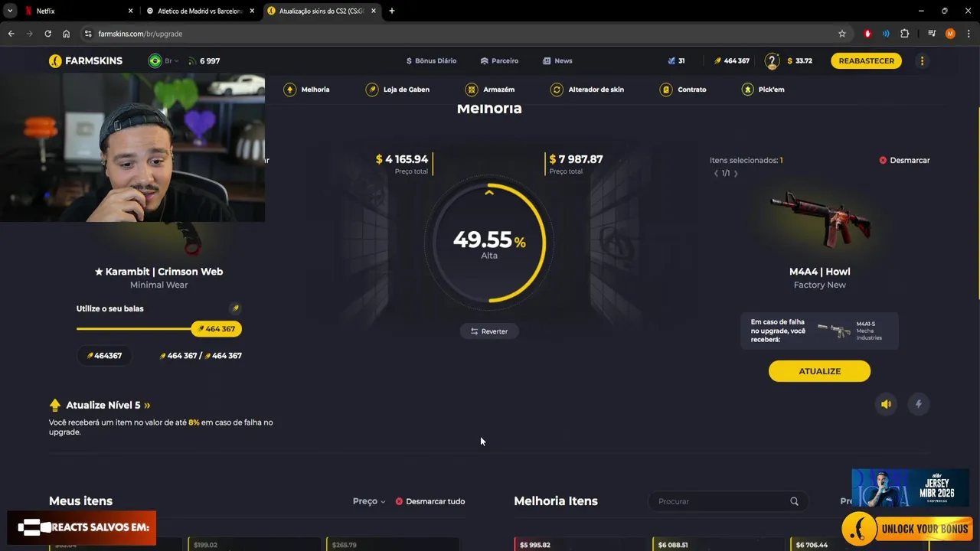Reload the current page
Viewport: 980px width, 551px height.
click(x=47, y=34)
